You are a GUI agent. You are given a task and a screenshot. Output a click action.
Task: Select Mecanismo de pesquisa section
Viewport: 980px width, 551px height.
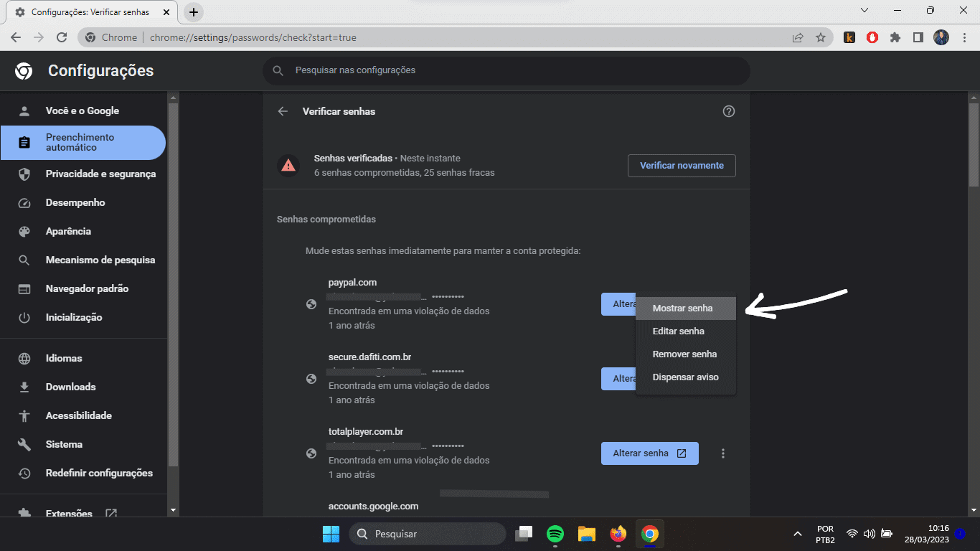(x=83, y=260)
